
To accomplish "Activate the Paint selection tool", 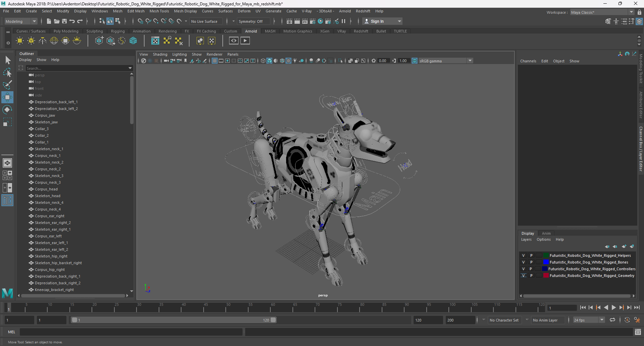I will click(7, 85).
